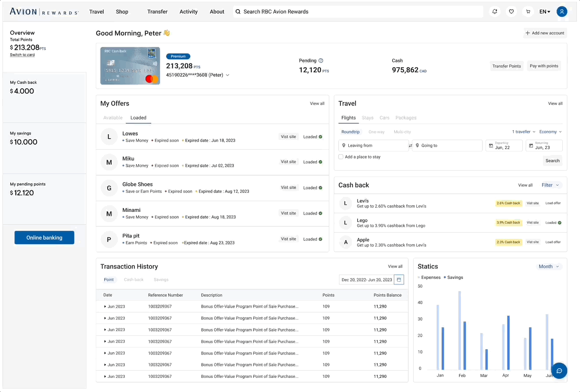The height and width of the screenshot is (392, 580).
Task: Click the Leaving from location pin icon
Action: tap(343, 145)
